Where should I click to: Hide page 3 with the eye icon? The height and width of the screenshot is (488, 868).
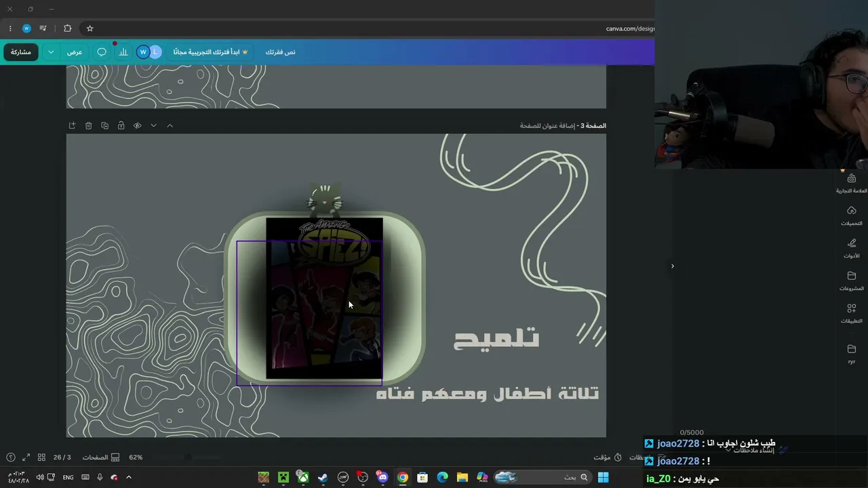[138, 125]
